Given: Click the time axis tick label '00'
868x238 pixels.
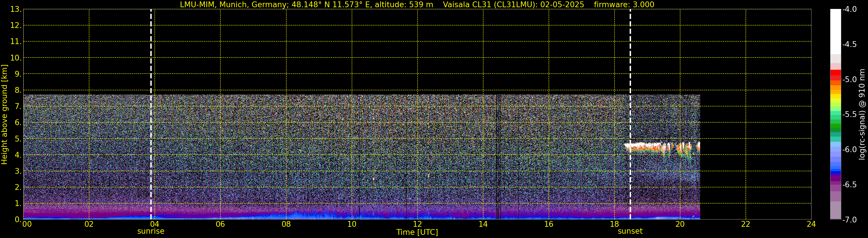Looking at the screenshot, I should [26, 224].
